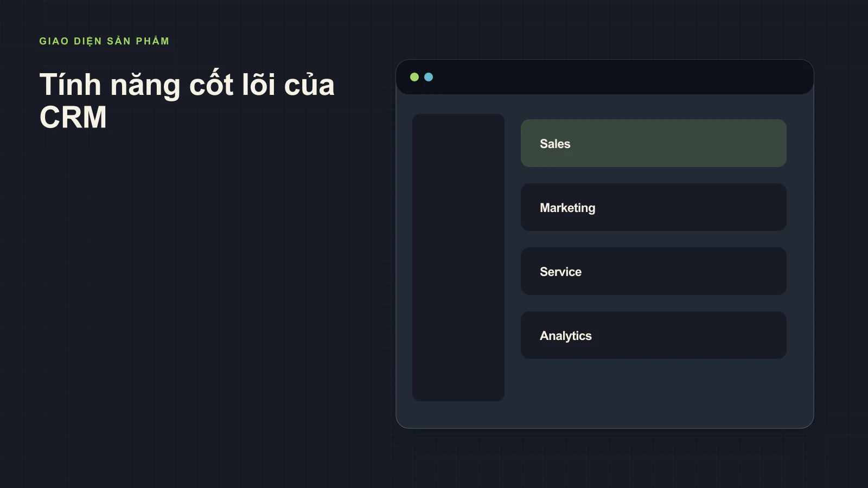Select the Sales feature row
This screenshot has width=868, height=488.
click(653, 143)
